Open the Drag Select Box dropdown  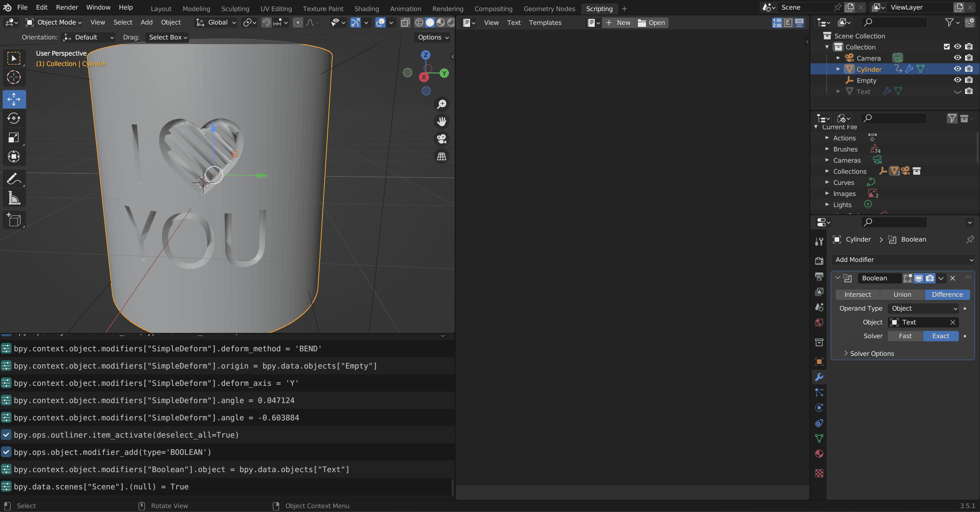click(167, 37)
